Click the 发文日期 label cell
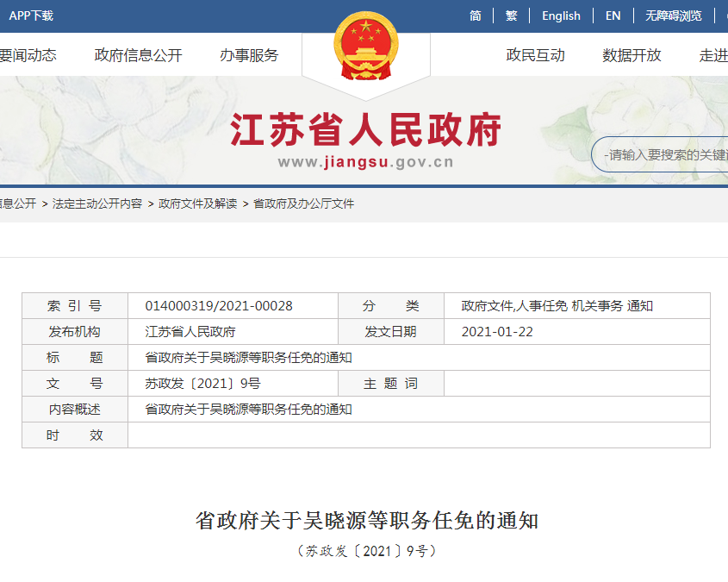The image size is (728, 582). coord(391,332)
